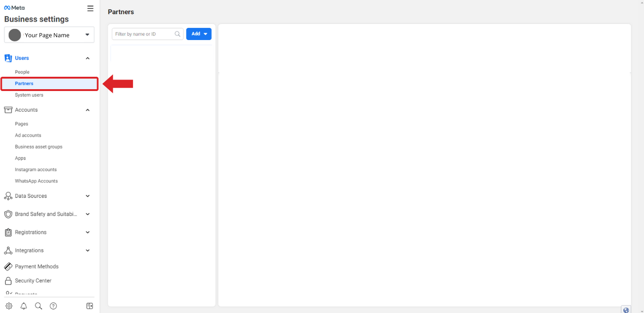Collapse the Accounts section chevron

tap(88, 110)
